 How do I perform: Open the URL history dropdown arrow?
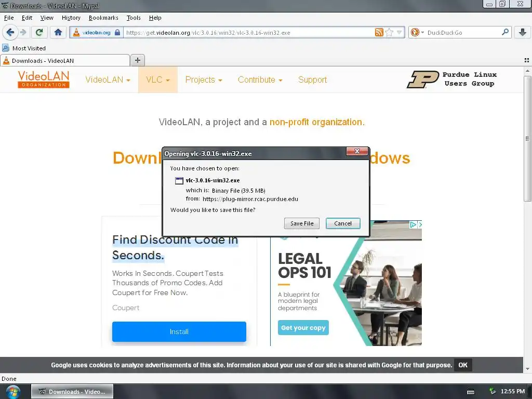[x=400, y=33]
